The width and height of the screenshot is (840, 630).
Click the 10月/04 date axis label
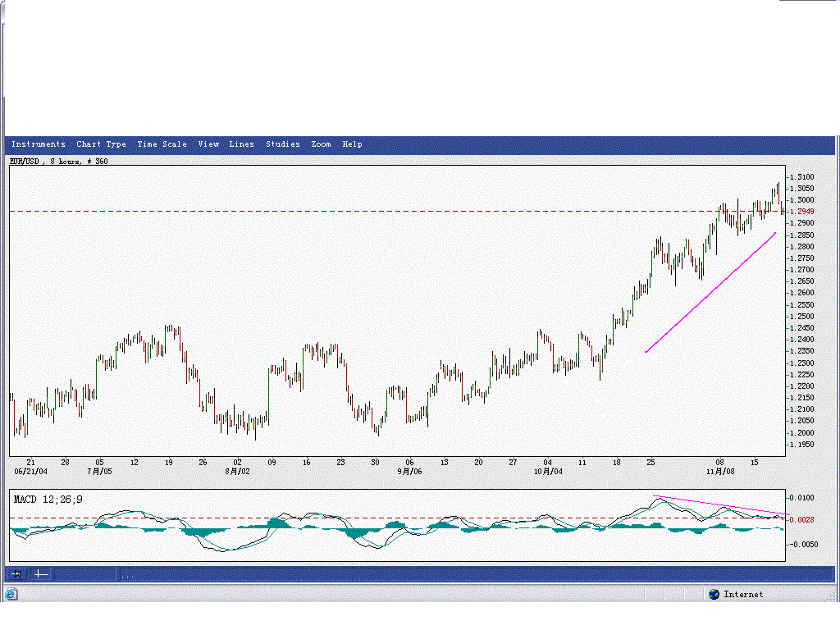(548, 472)
